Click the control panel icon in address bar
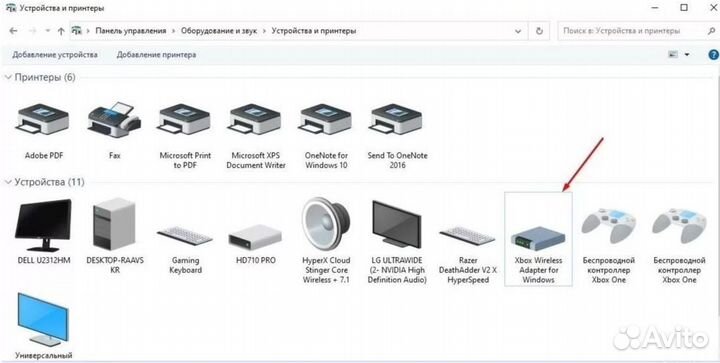The height and width of the screenshot is (363, 720). tap(76, 31)
